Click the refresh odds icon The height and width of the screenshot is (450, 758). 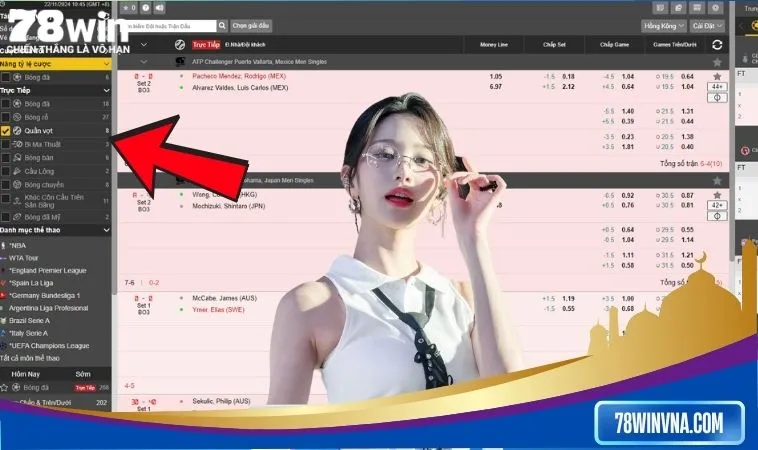click(x=717, y=44)
